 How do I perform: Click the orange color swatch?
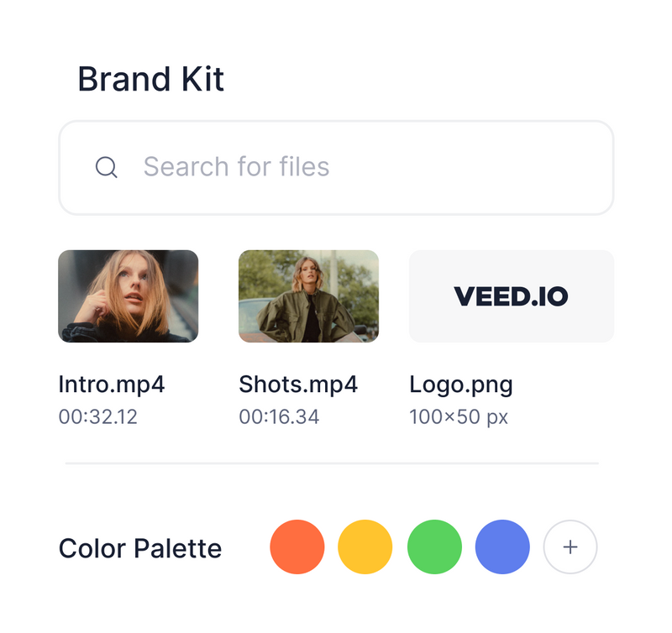[297, 547]
